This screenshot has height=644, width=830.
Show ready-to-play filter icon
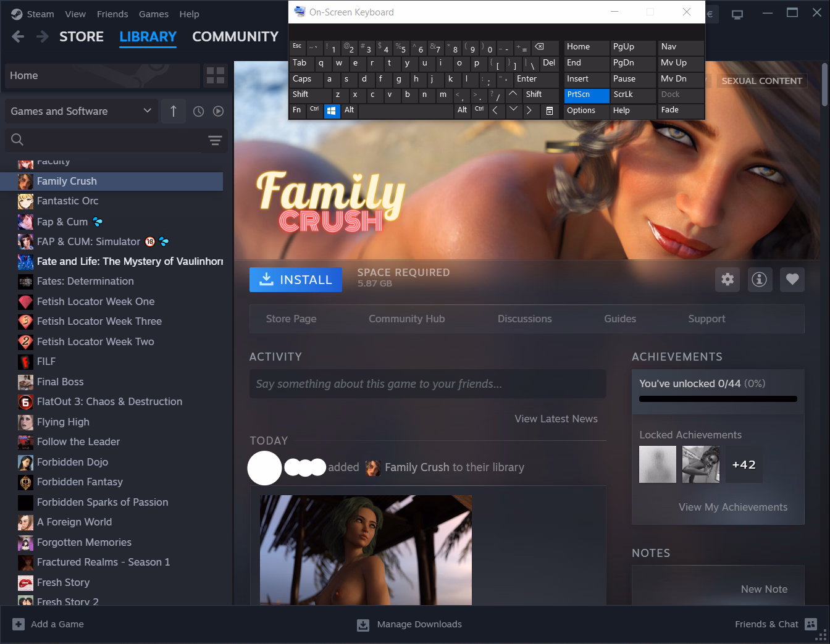[218, 111]
